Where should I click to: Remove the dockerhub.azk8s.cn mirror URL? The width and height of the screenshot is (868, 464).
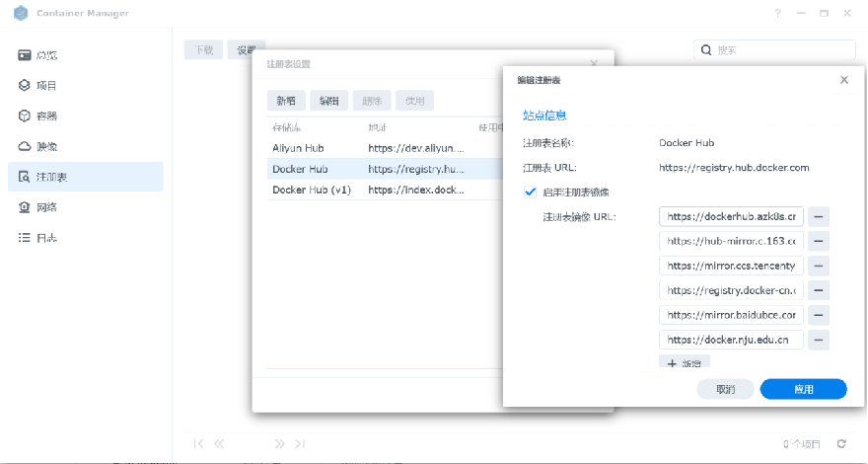pyautogui.click(x=819, y=216)
